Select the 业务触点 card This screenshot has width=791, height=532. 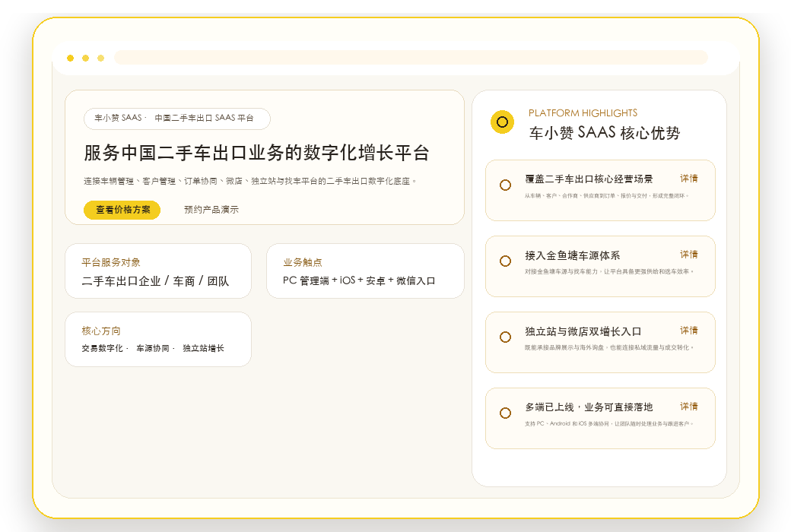pos(365,271)
